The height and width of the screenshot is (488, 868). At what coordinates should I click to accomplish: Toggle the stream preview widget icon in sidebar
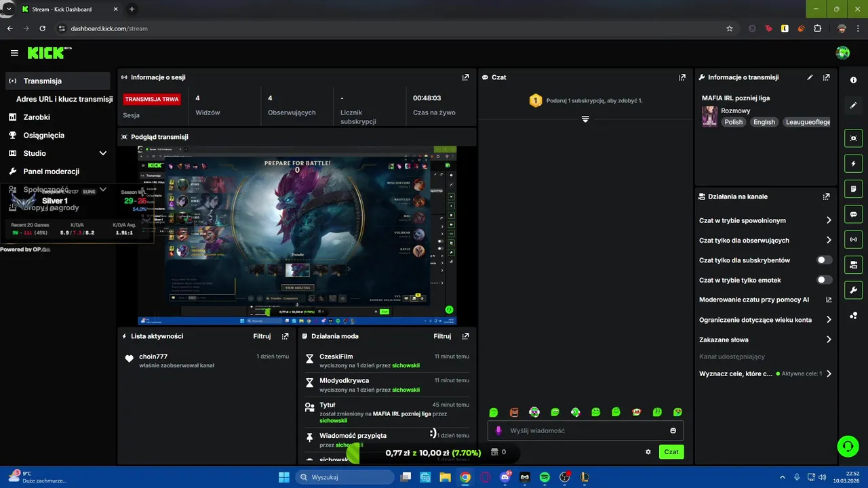click(x=853, y=138)
